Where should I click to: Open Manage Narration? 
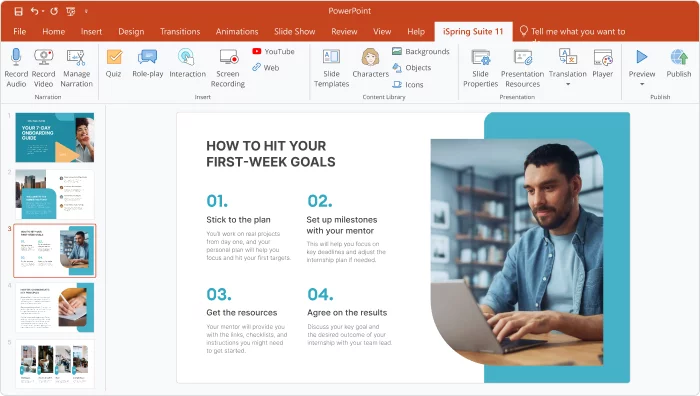point(76,68)
